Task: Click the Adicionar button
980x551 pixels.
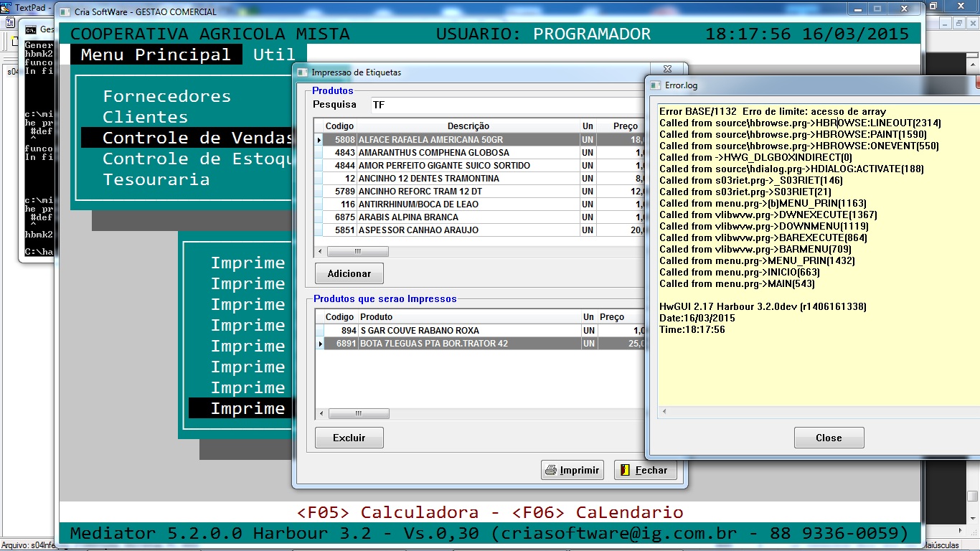Action: tap(349, 273)
